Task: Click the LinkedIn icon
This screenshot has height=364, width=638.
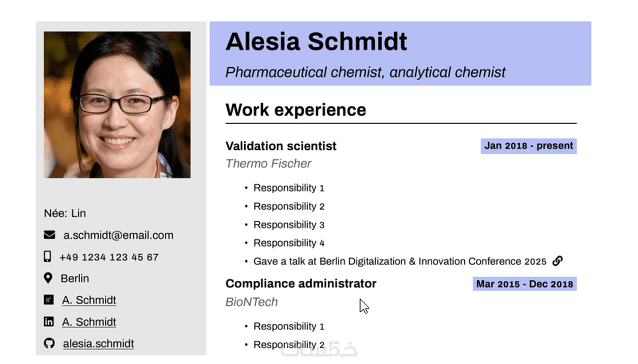Action: [49, 322]
